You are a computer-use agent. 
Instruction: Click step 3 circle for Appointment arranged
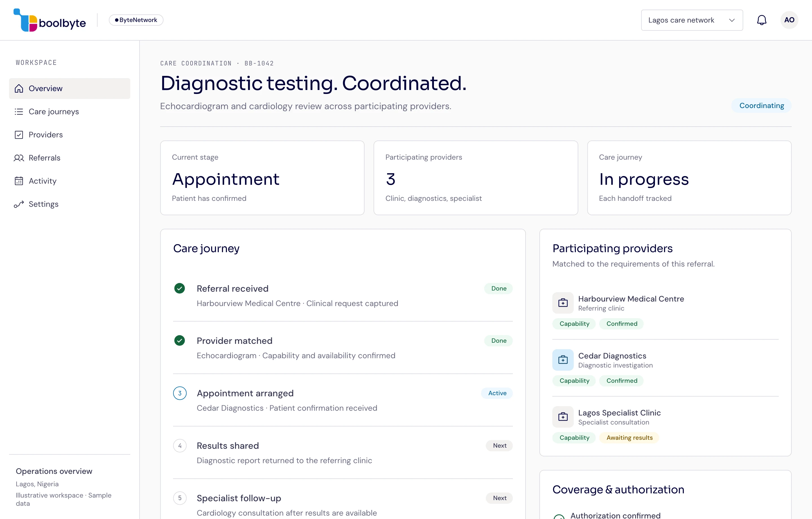(x=180, y=393)
